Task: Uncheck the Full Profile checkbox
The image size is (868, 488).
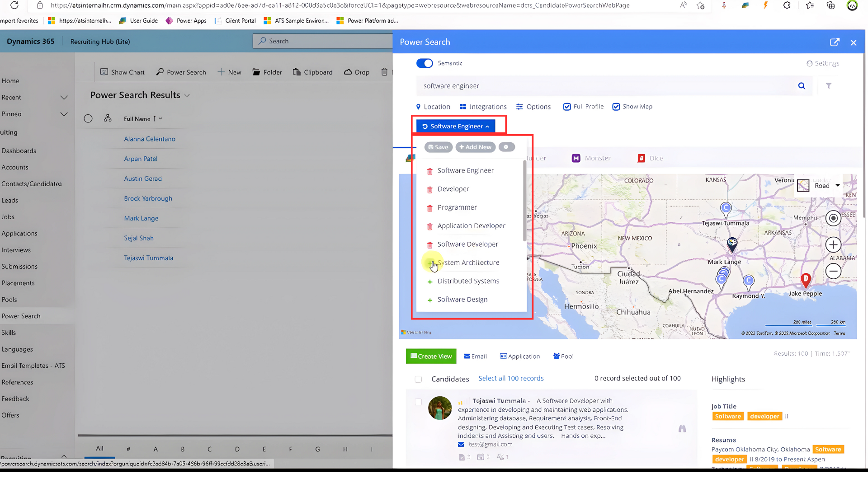Action: pyautogui.click(x=567, y=107)
